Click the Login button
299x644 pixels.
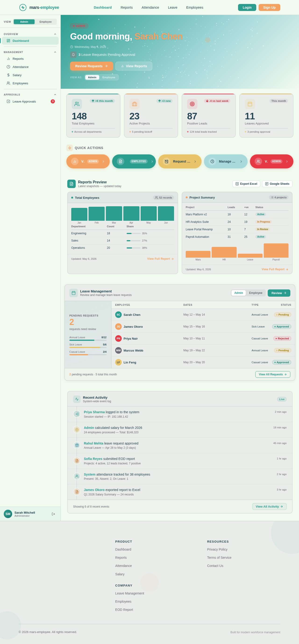point(247,7)
